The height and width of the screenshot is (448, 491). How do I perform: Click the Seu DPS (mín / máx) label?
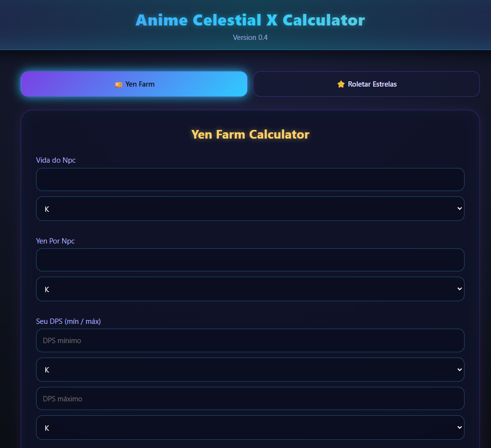tap(68, 321)
